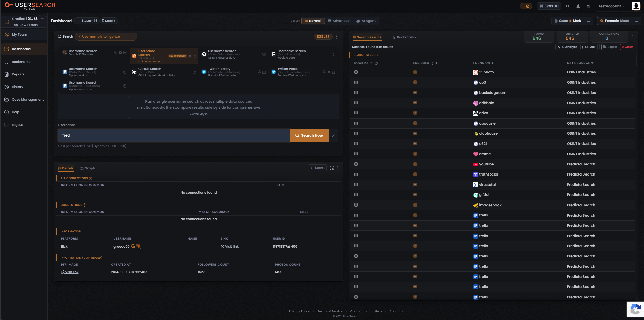Bookmark the 35photo result
Screen dimensions: 644x320
(x=356, y=72)
